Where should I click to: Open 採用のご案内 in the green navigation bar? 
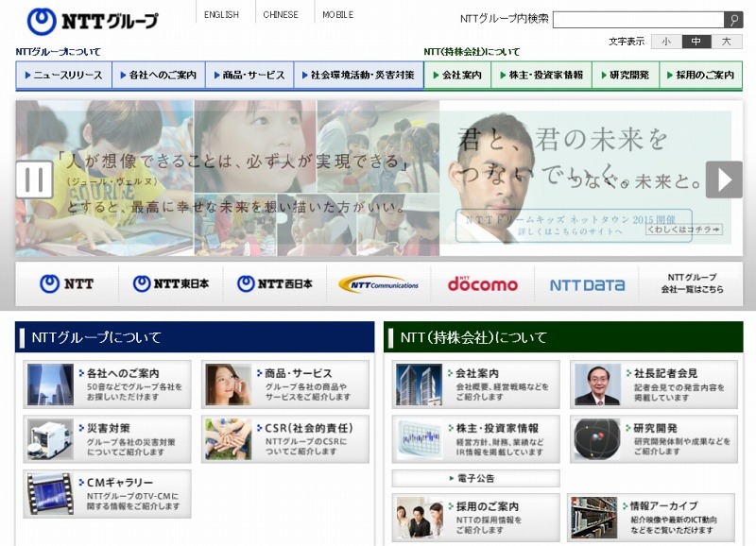[x=701, y=75]
